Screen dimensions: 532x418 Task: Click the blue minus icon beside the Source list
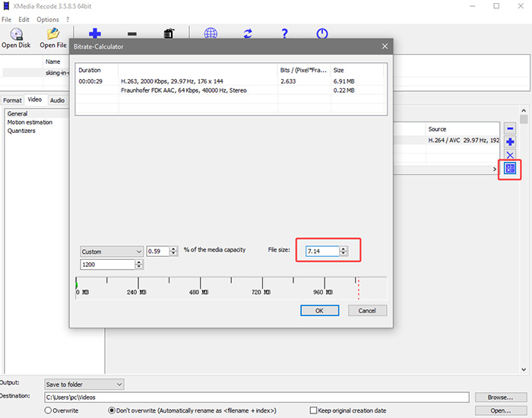510,128
